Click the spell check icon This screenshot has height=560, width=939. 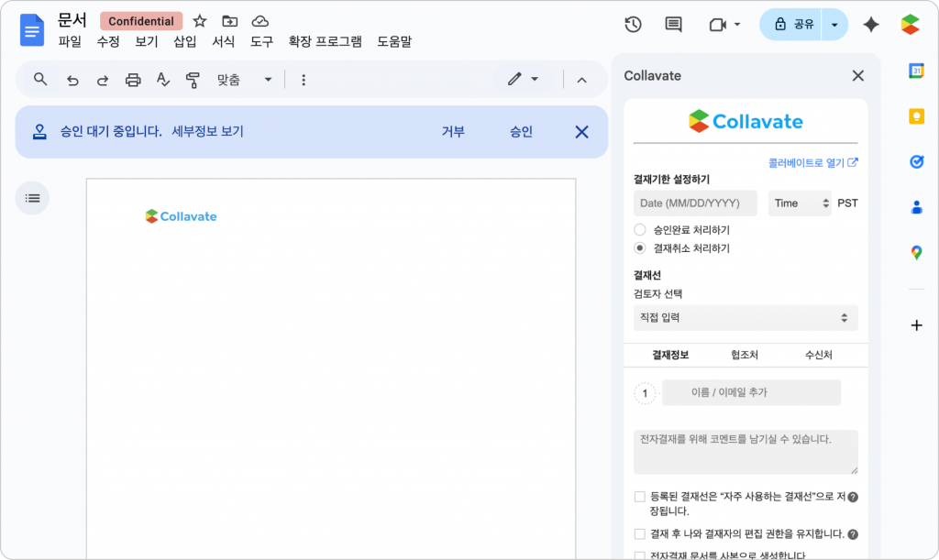(x=162, y=80)
